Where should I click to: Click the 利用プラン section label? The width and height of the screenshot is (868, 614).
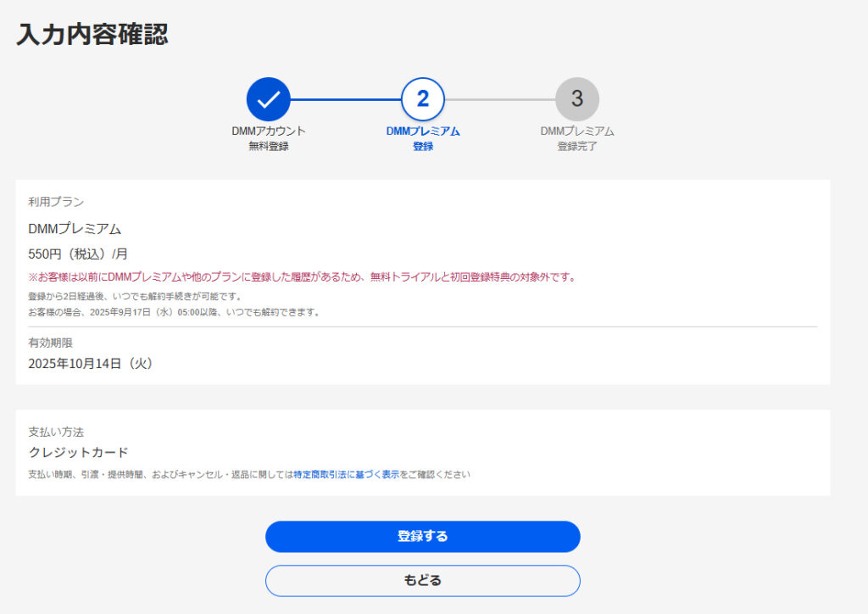tap(56, 202)
